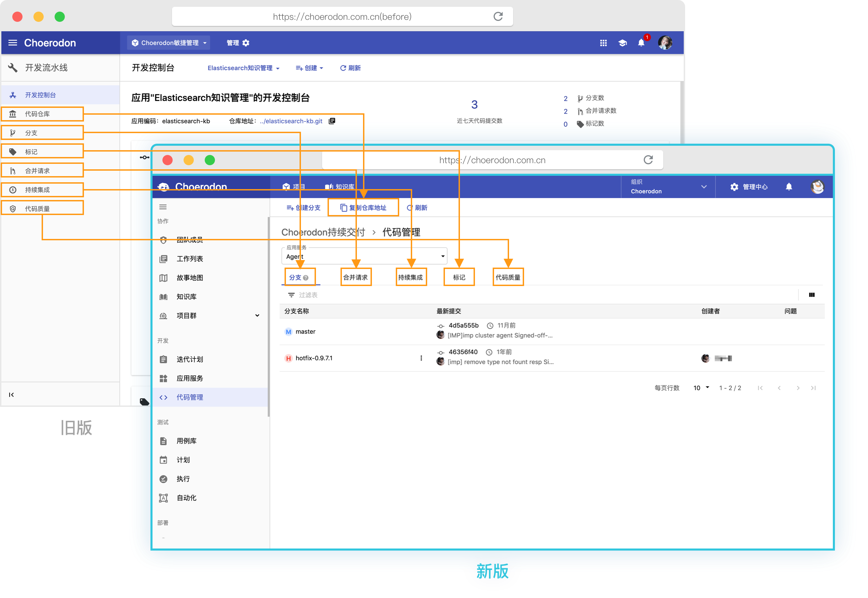This screenshot has height=598, width=868.
Task: Switch to 合并请求 tab
Action: click(356, 277)
